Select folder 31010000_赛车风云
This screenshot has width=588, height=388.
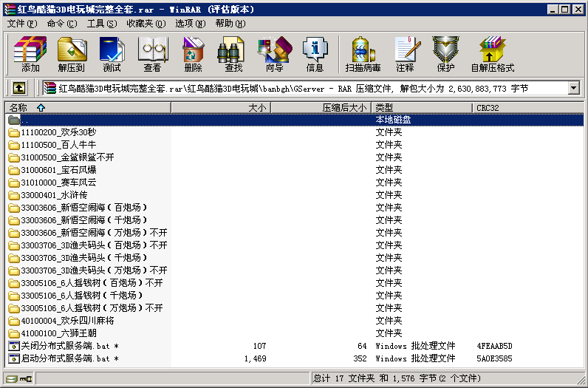point(58,183)
